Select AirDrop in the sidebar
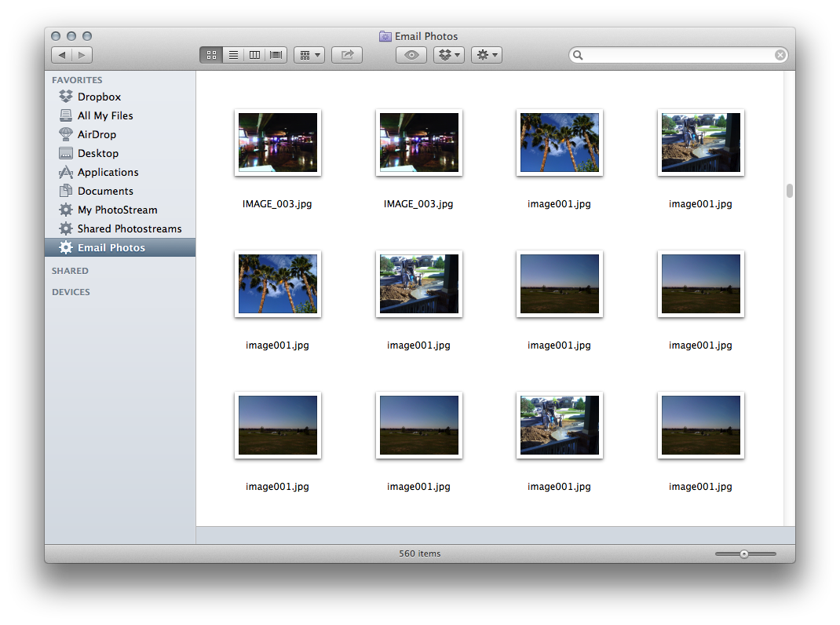Screen dimensions: 840x625 pyautogui.click(x=120, y=134)
